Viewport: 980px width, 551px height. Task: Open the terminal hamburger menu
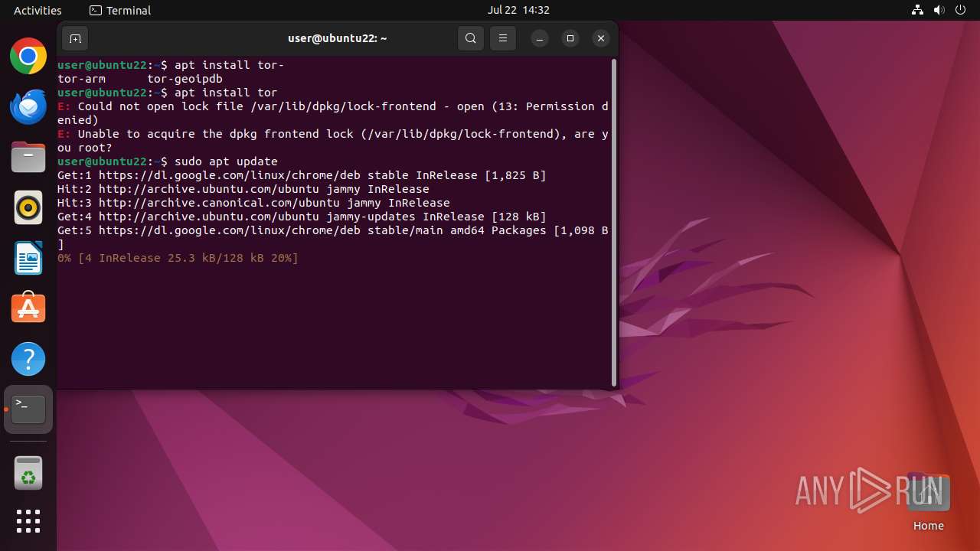[x=503, y=38]
